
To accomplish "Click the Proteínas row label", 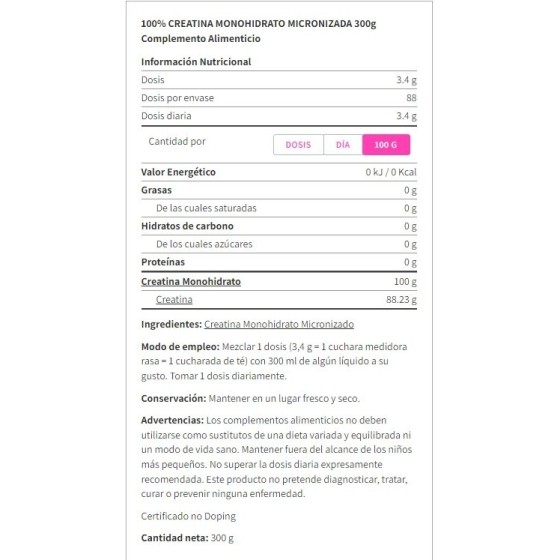I will (x=163, y=262).
